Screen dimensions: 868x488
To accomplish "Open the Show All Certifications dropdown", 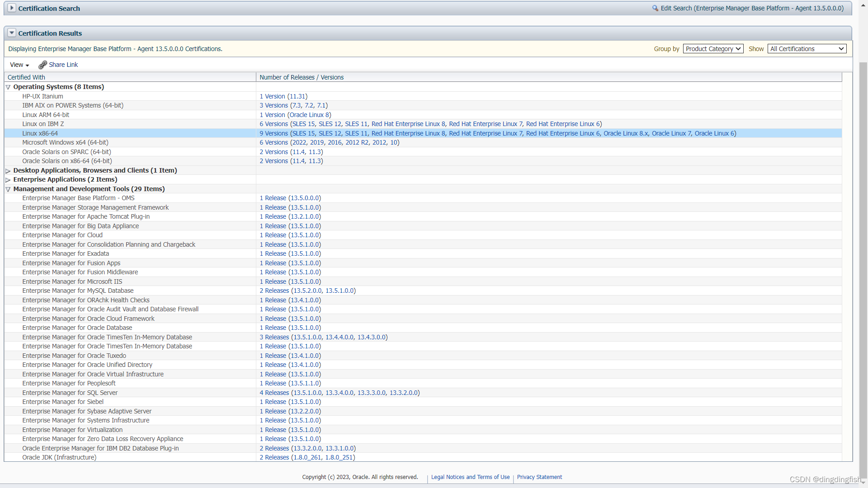I will pyautogui.click(x=807, y=49).
